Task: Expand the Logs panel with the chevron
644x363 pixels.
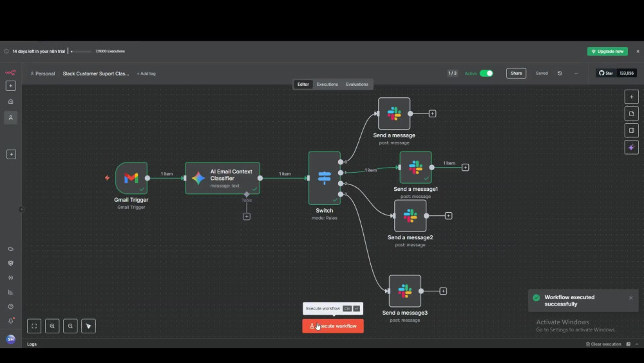Action: [637, 344]
